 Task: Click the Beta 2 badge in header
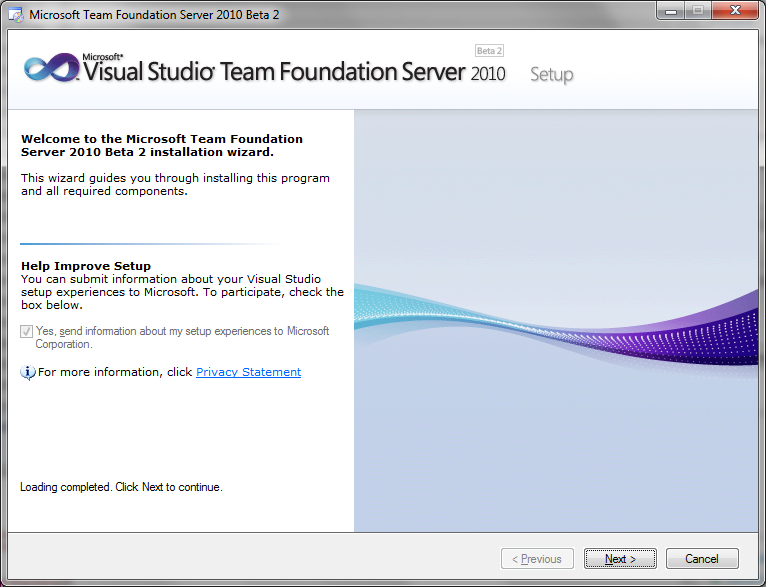(x=489, y=51)
